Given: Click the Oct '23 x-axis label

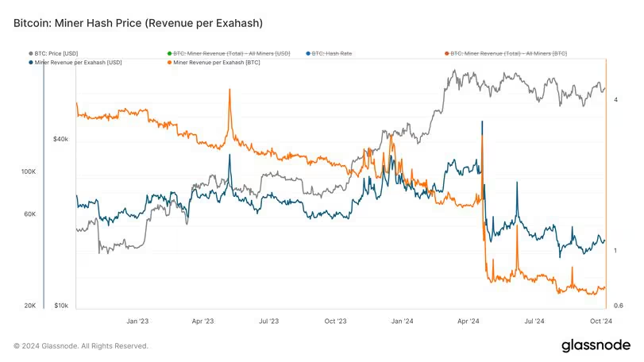Looking at the screenshot, I should click(x=336, y=321).
